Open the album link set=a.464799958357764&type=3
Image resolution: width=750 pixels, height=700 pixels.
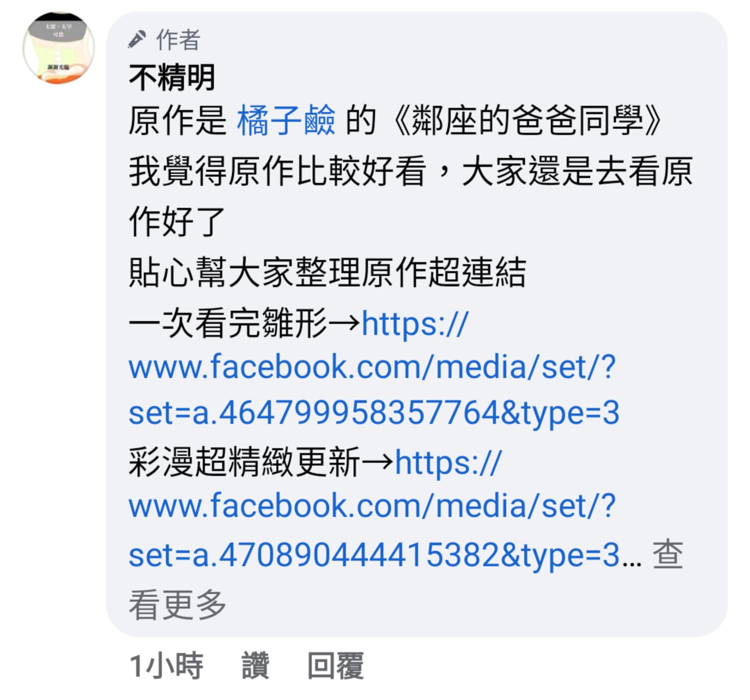pos(374,412)
